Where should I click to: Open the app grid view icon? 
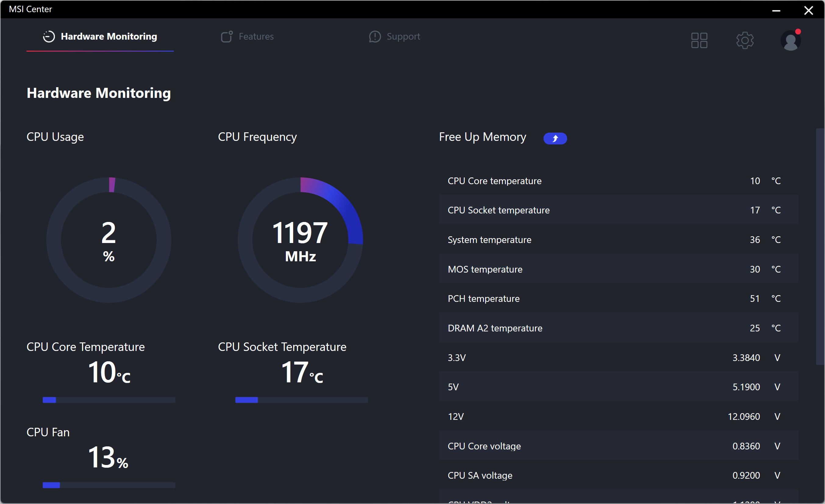click(699, 41)
